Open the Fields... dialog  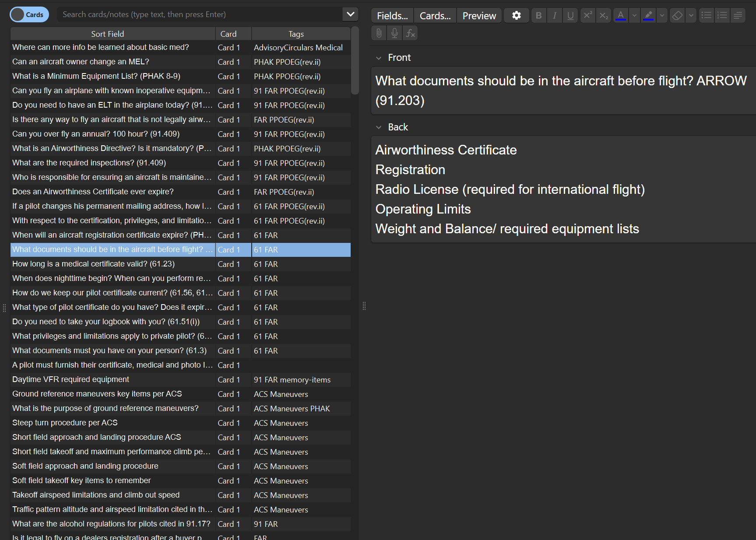click(391, 15)
